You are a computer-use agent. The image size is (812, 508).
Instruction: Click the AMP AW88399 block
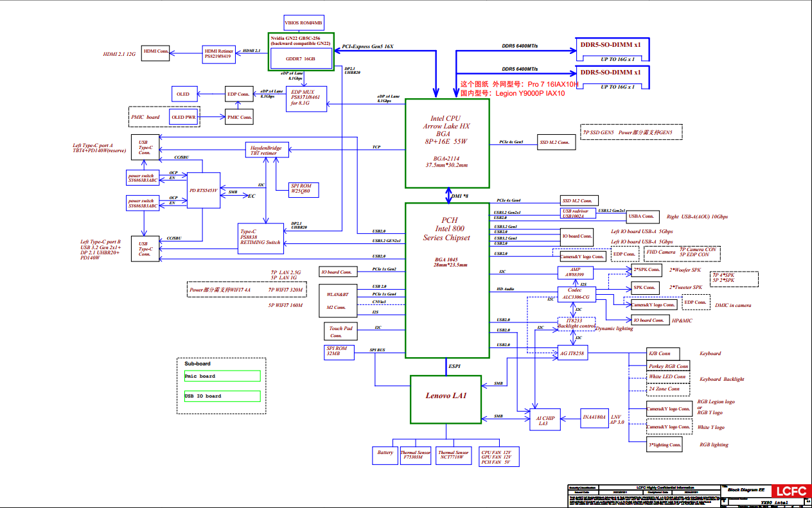(x=575, y=272)
